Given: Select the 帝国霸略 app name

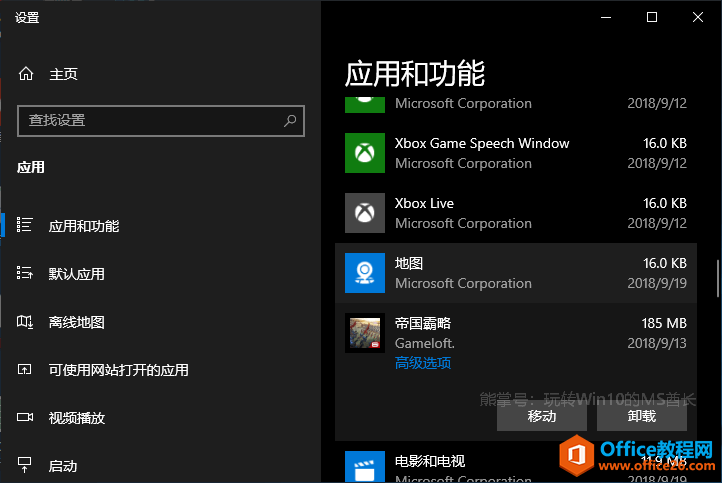Looking at the screenshot, I should (423, 323).
